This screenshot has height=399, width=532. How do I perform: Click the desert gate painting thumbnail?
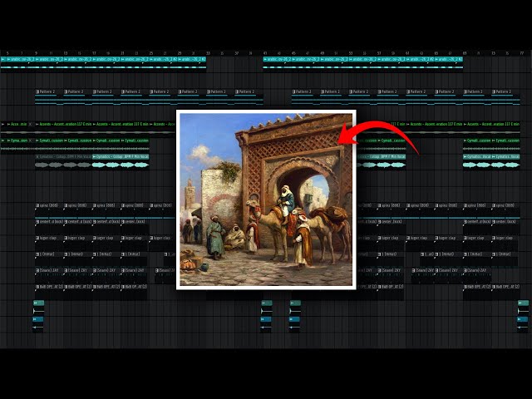click(266, 199)
